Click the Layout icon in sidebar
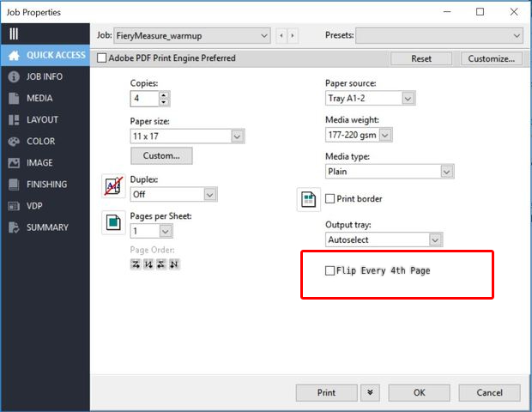 pos(14,120)
